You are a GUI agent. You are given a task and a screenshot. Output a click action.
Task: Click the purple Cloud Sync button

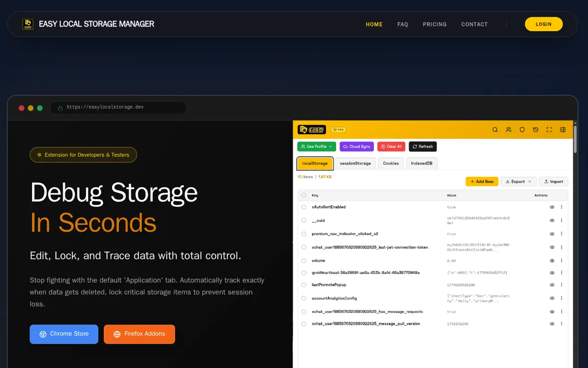tap(357, 147)
